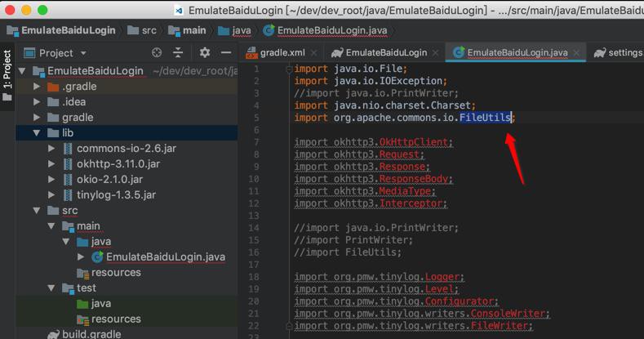Click src breadcrumb in navigation bar
Screen dimensions: 644x339
142,30
